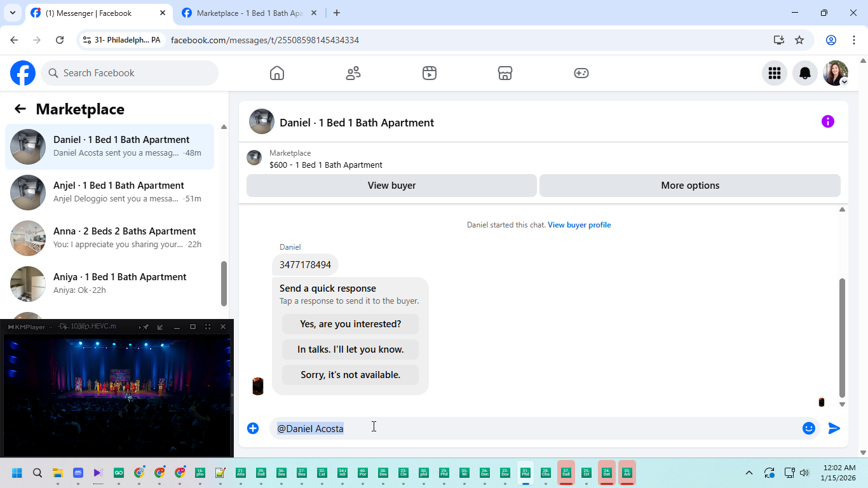The image size is (868, 488).
Task: Close the Messenger tab
Action: [x=163, y=13]
